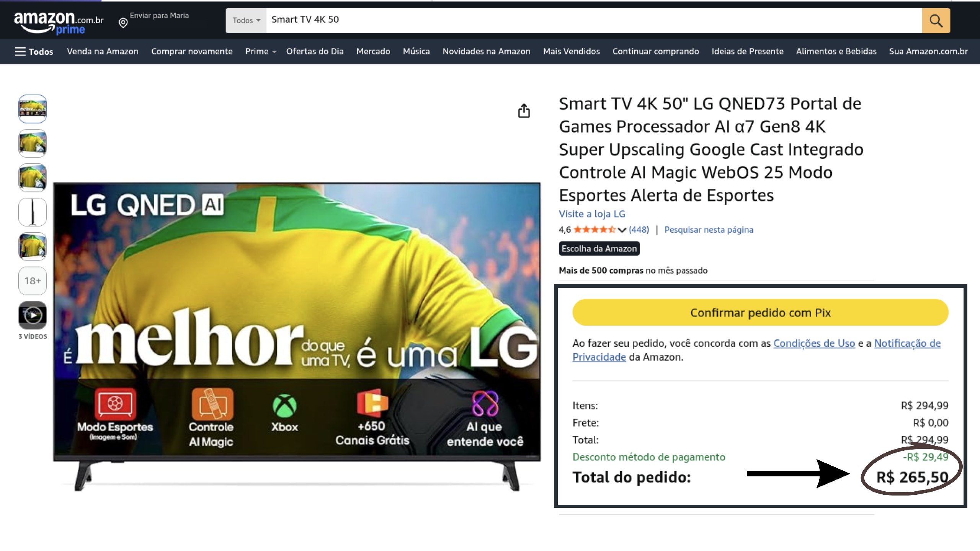Open Ideias de Presente

(x=747, y=51)
